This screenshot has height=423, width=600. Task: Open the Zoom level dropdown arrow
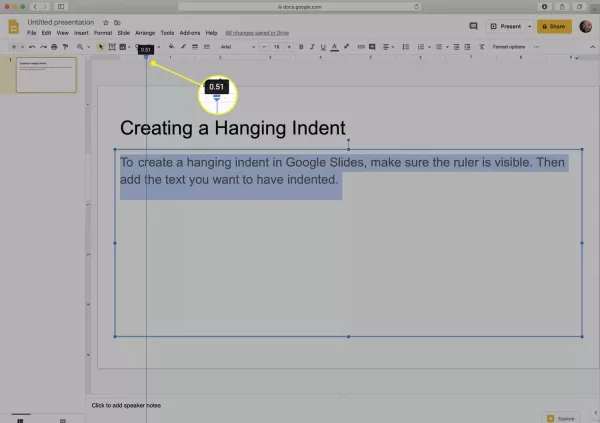tap(88, 47)
